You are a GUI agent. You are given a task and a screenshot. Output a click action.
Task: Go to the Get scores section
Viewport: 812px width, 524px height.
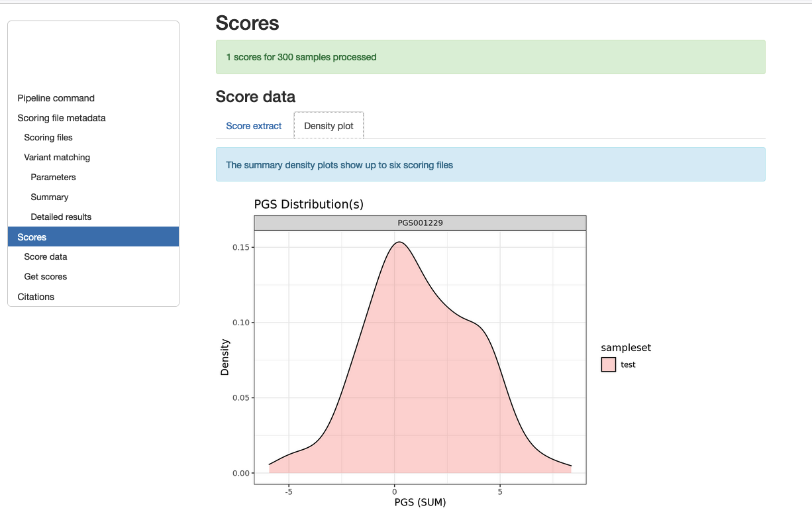click(45, 277)
